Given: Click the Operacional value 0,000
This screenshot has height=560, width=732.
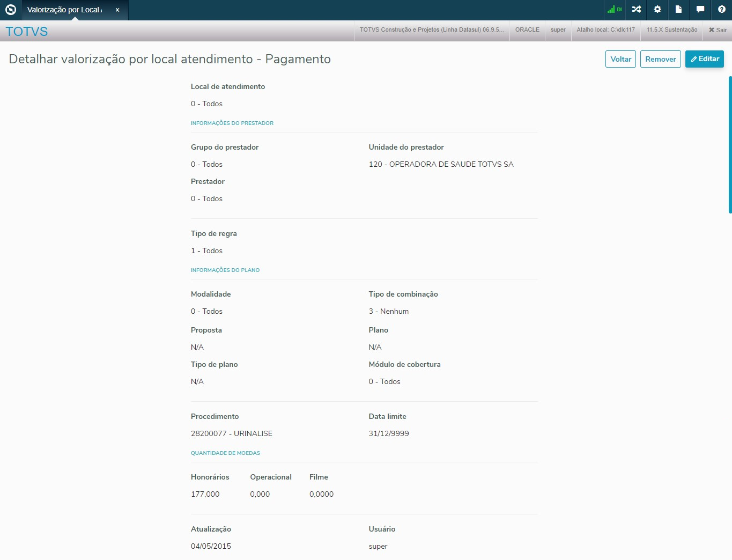Looking at the screenshot, I should pos(260,494).
